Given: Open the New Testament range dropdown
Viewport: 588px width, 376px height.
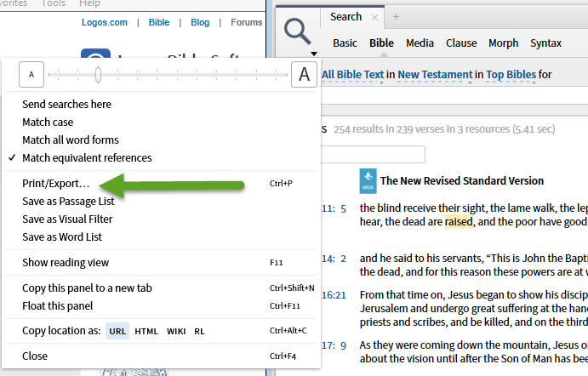Looking at the screenshot, I should pyautogui.click(x=435, y=75).
